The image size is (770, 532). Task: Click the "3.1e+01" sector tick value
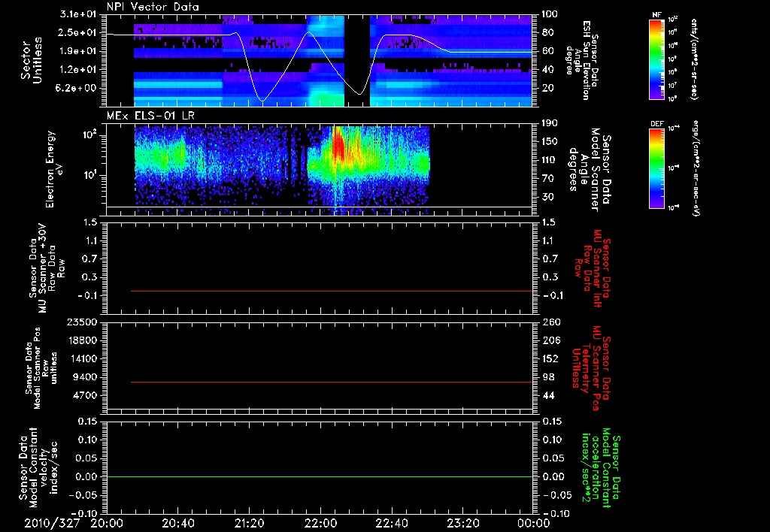(78, 14)
